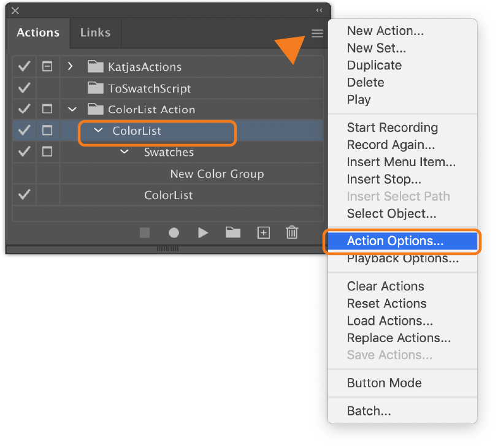Click the Begin Recording circle icon

(174, 232)
